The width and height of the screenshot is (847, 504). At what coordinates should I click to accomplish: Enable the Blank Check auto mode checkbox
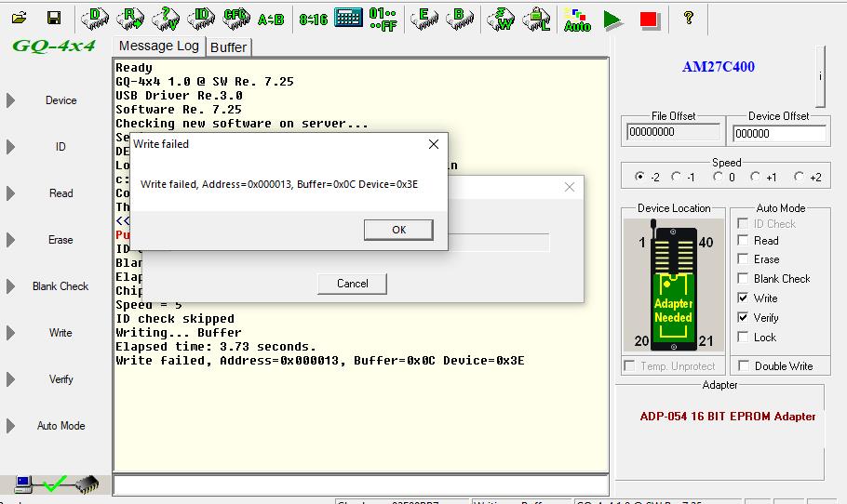(743, 279)
